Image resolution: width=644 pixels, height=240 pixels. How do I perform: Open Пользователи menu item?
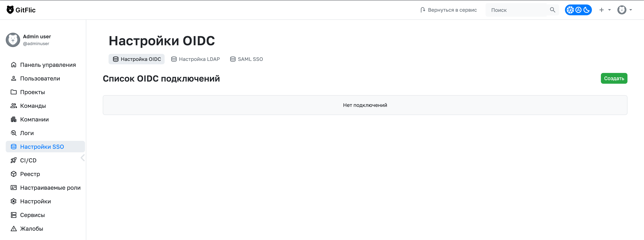point(45,79)
